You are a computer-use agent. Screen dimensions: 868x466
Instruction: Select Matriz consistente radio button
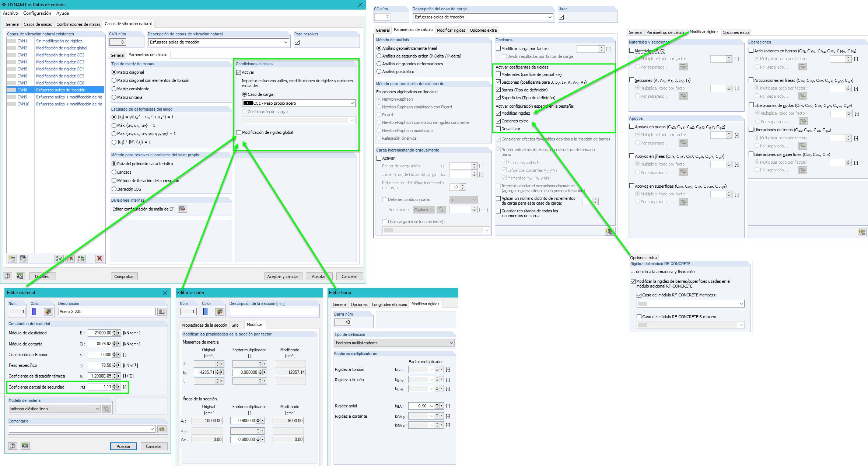114,89
